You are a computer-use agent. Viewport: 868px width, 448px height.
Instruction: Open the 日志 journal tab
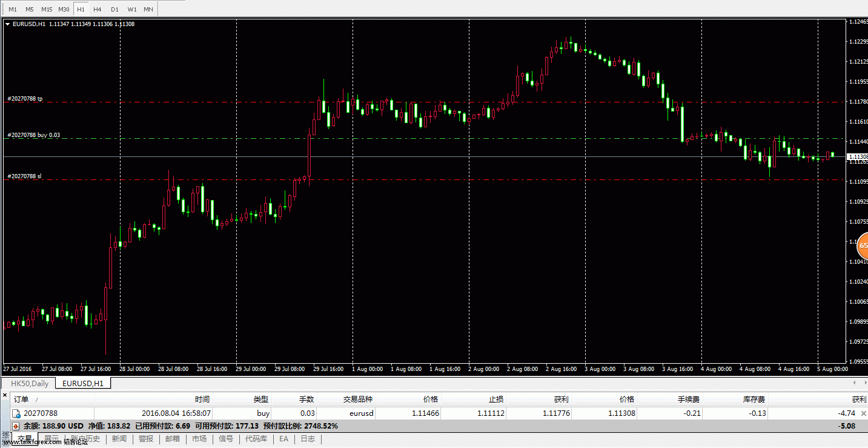(x=308, y=438)
